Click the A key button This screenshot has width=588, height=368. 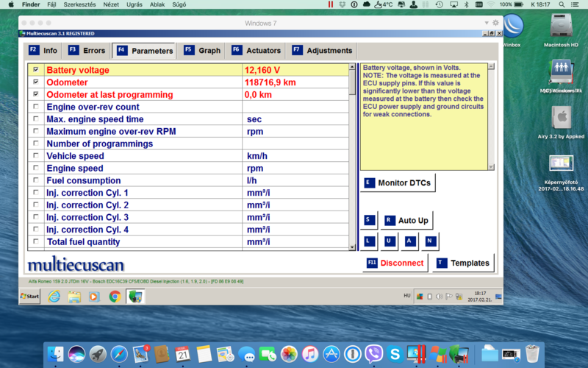(x=409, y=241)
